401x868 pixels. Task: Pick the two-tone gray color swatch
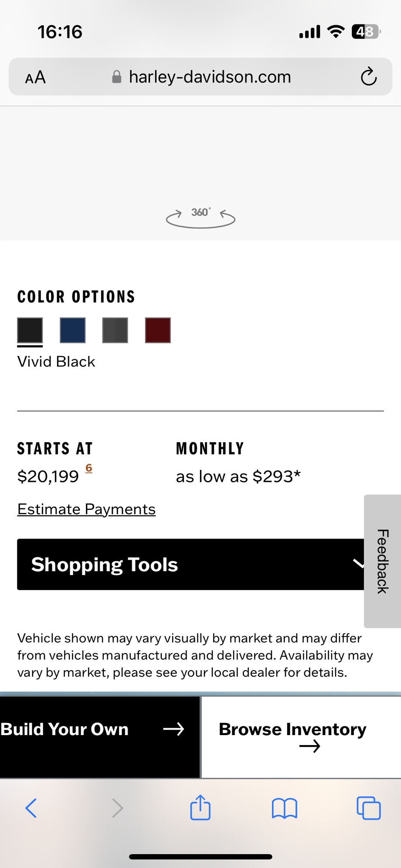[115, 330]
